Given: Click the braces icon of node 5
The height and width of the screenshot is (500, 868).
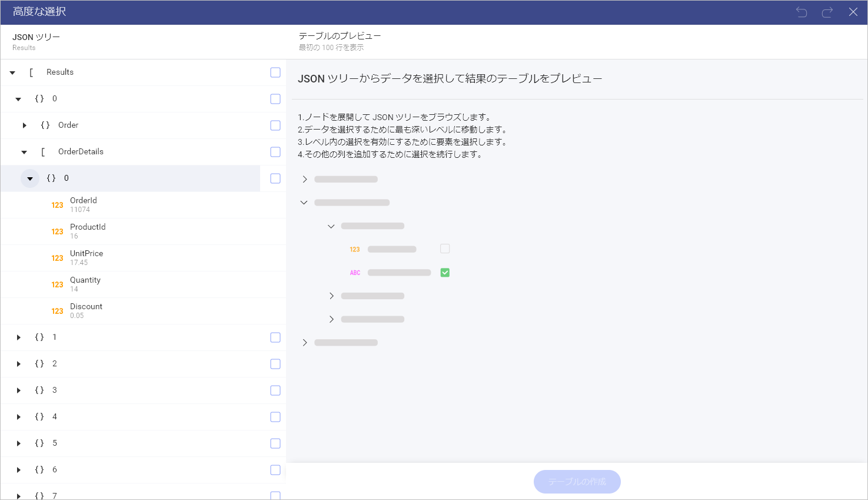Looking at the screenshot, I should tap(39, 443).
